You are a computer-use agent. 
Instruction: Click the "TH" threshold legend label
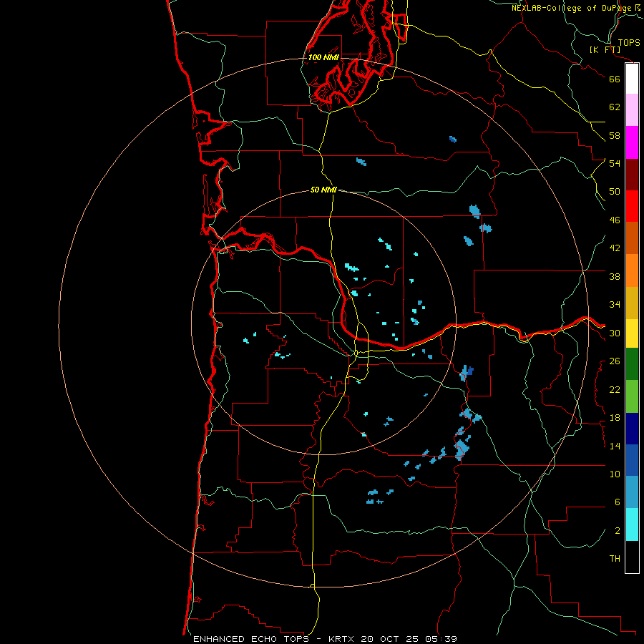pos(615,559)
